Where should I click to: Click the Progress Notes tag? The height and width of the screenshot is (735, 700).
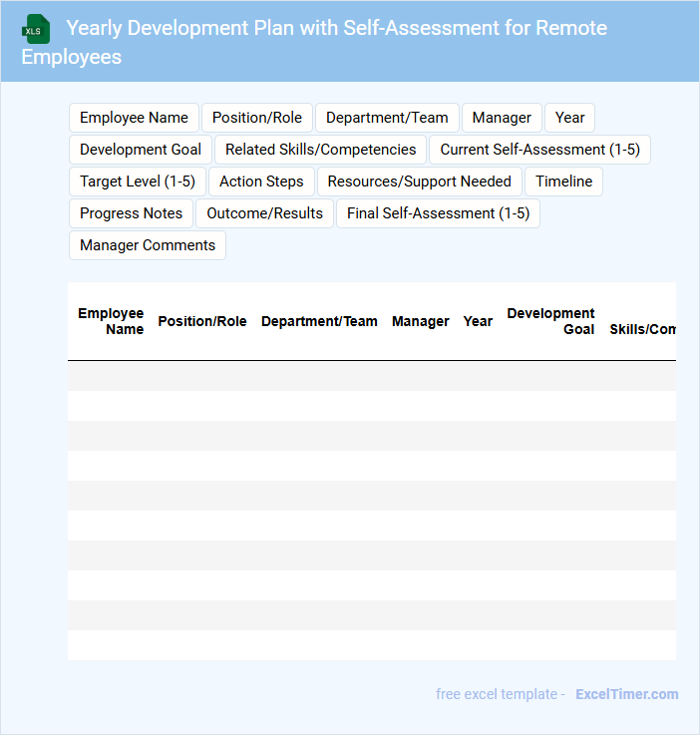click(132, 213)
